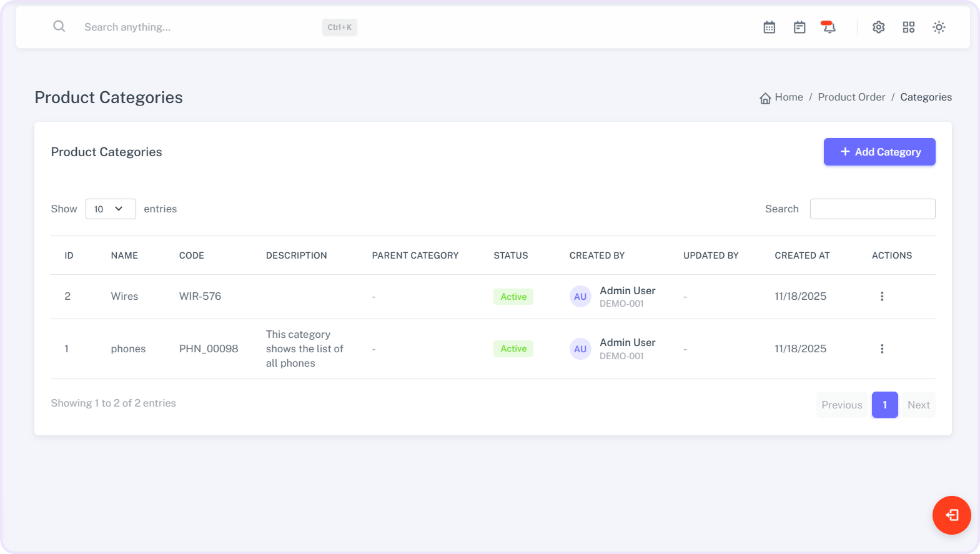Toggle light/dark theme sun icon
Image resolution: width=980 pixels, height=554 pixels.
click(939, 27)
